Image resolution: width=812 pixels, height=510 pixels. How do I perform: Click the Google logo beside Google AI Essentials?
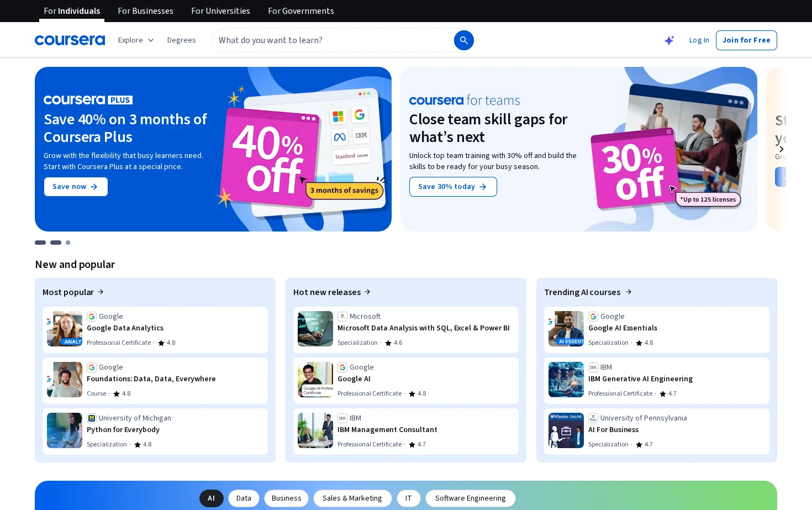pos(593,317)
